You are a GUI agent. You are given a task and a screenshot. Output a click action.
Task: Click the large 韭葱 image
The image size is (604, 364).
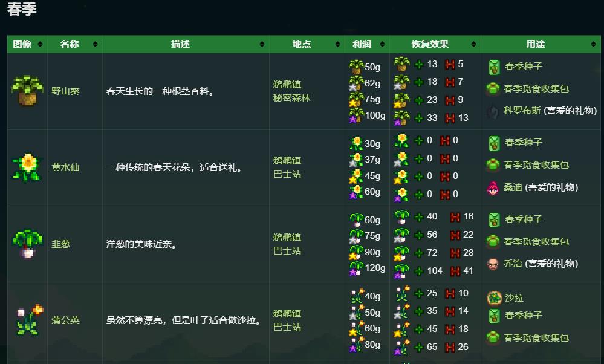[x=27, y=244]
